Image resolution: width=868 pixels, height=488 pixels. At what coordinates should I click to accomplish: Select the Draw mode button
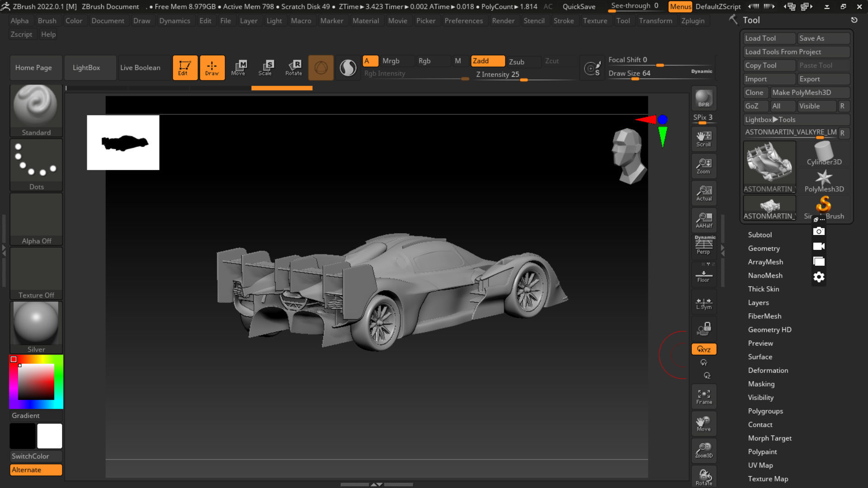[x=212, y=68]
